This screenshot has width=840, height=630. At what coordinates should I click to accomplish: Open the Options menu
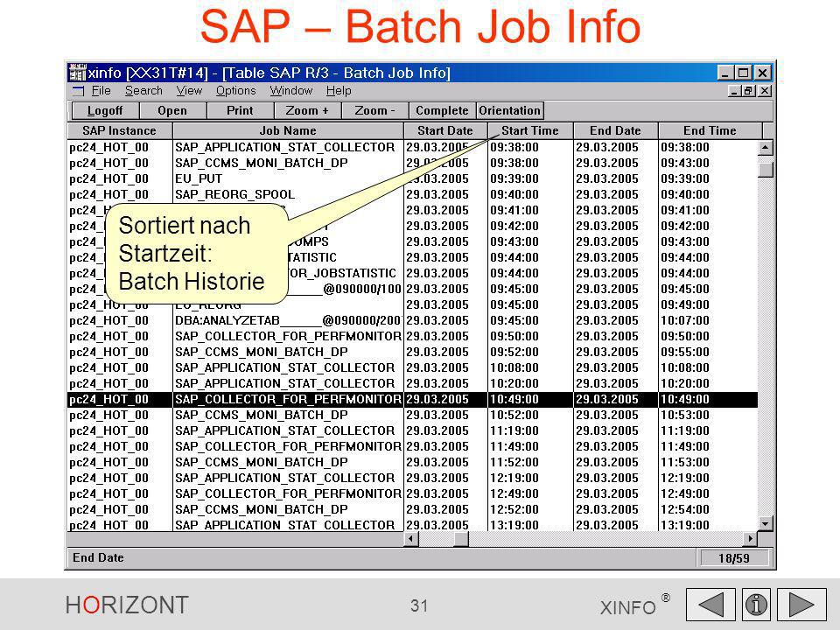235,90
